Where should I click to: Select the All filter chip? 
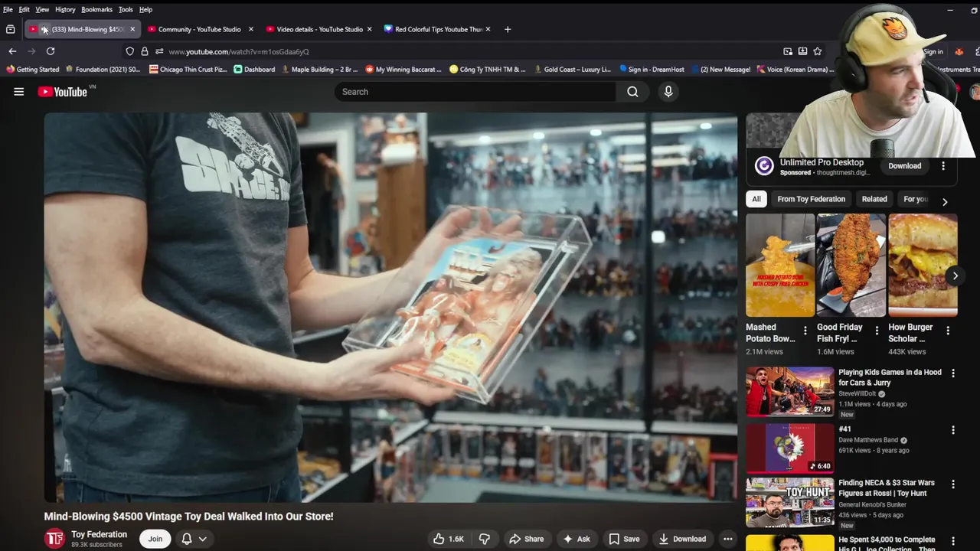[x=756, y=199]
